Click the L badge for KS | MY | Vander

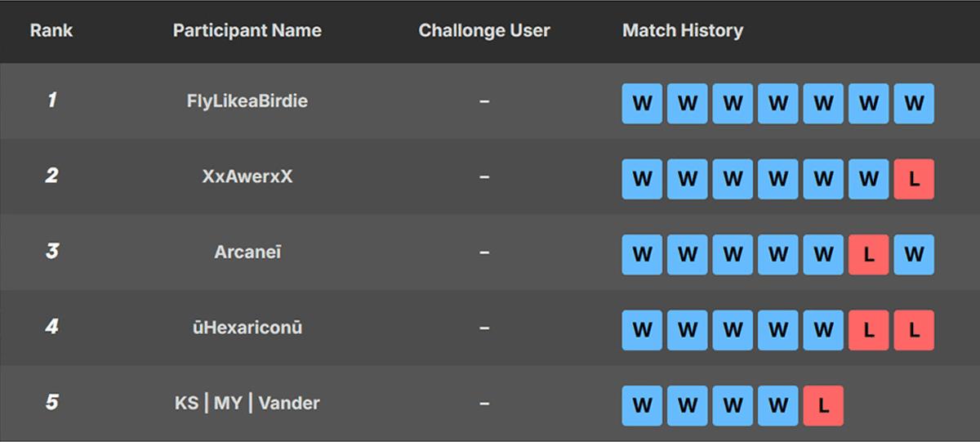[823, 406]
